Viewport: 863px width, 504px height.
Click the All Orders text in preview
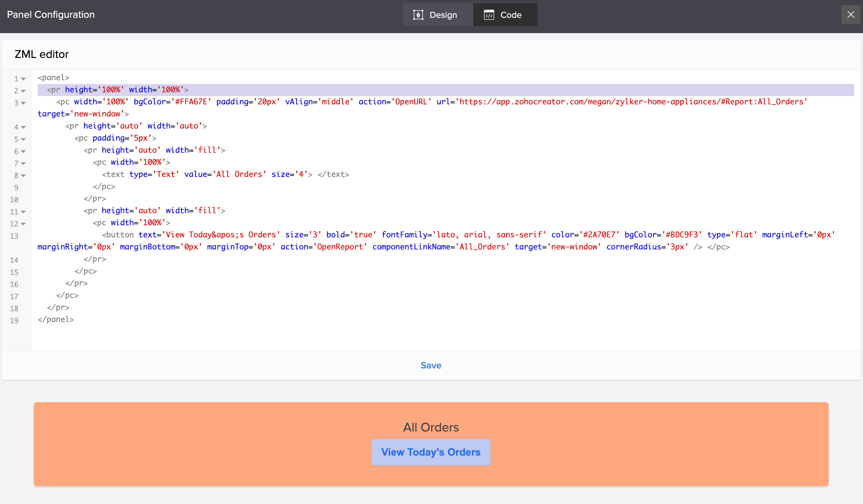431,427
